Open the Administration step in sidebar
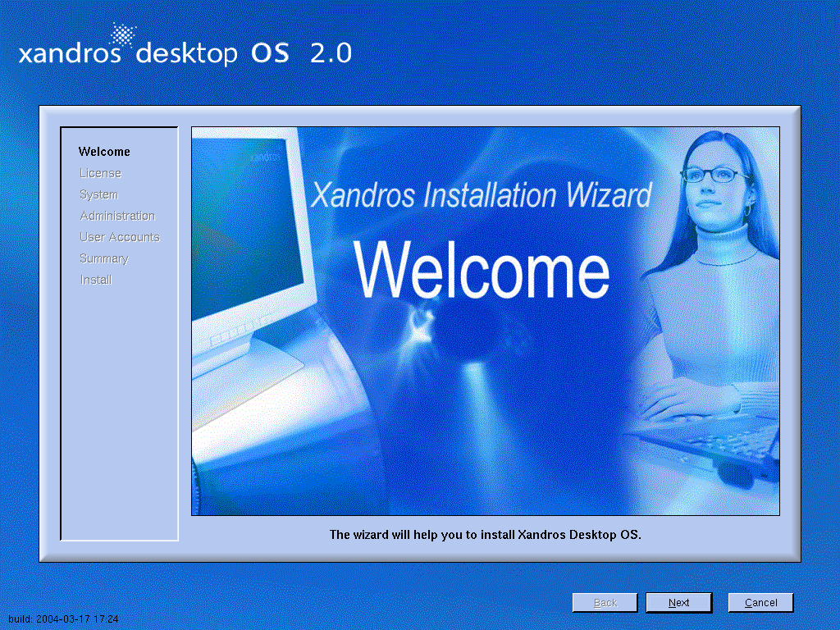 (x=117, y=216)
